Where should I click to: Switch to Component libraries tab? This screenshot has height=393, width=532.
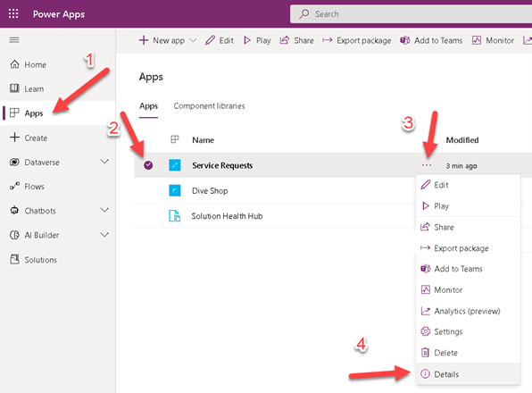210,106
